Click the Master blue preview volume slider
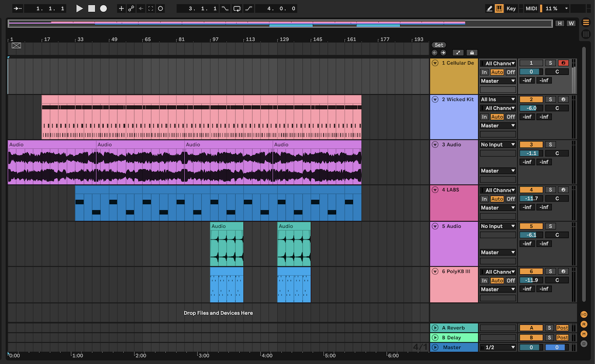The width and height of the screenshot is (595, 364). [557, 347]
